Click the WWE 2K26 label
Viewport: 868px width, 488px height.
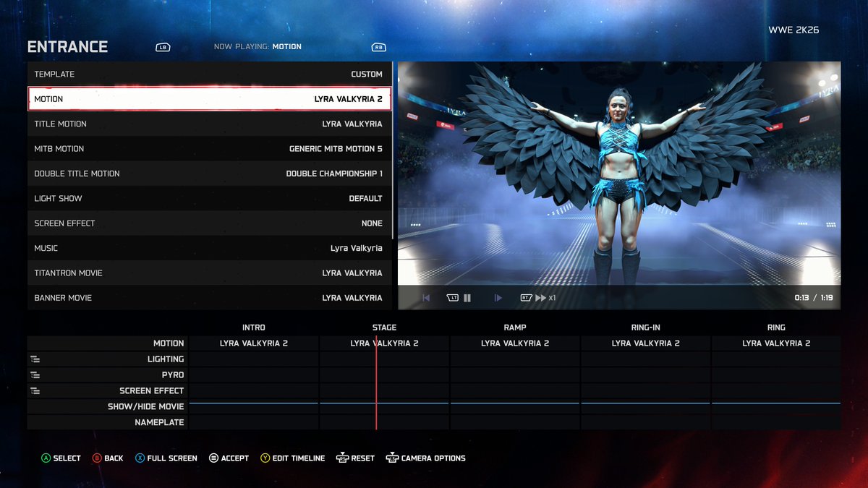793,30
